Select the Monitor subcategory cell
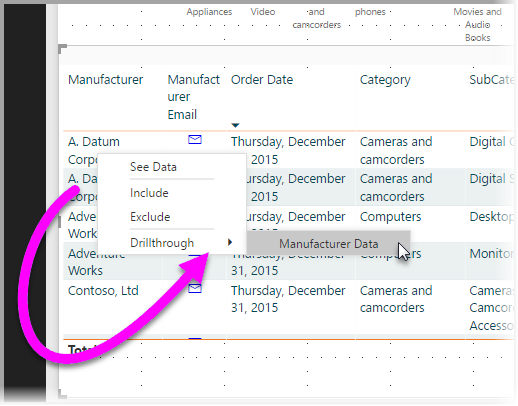The image size is (518, 406). 491,254
